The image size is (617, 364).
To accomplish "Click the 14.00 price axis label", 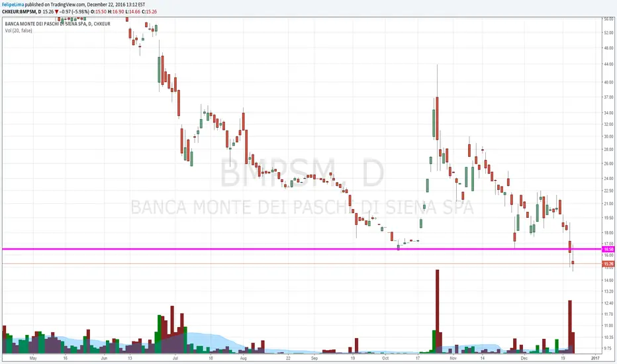I will click(x=608, y=281).
